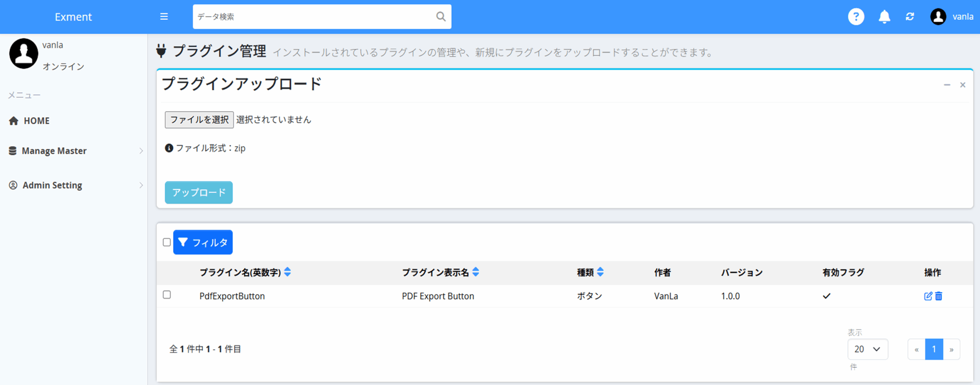Click the 選択されていません file status text
980x385 pixels.
click(274, 120)
